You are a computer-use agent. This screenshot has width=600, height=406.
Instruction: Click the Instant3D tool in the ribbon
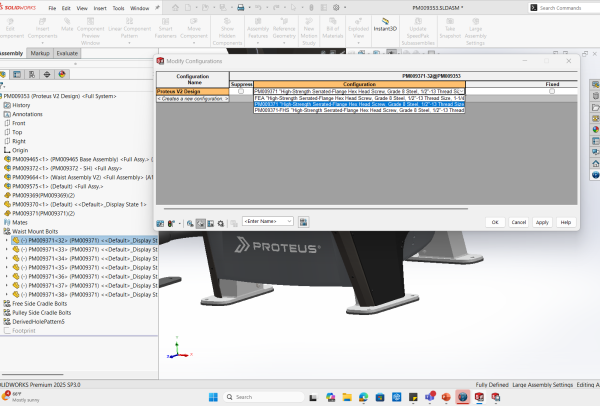pyautogui.click(x=385, y=25)
